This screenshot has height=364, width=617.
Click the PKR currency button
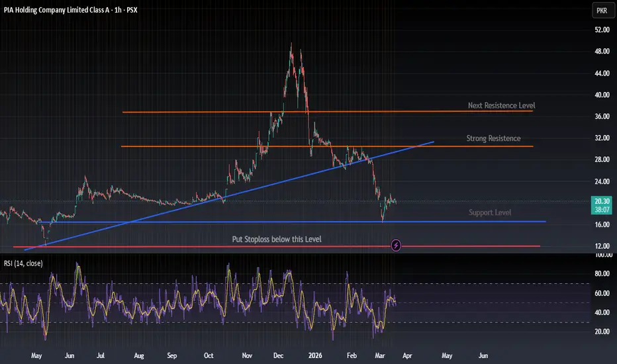click(x=602, y=11)
